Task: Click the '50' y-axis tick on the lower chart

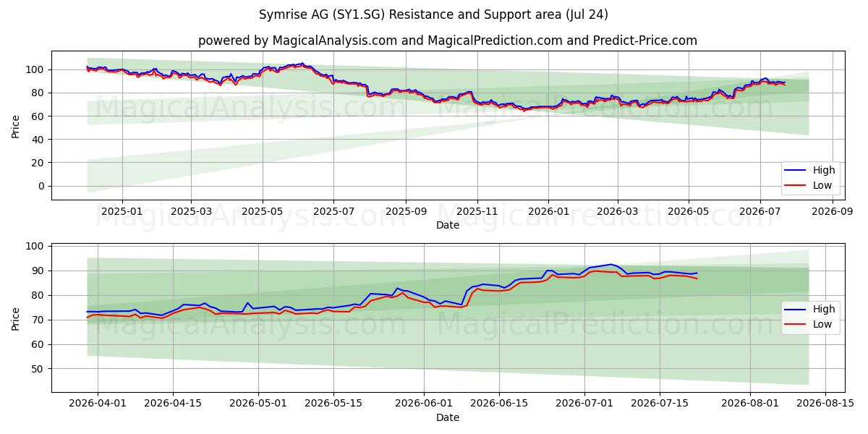Action: tap(39, 369)
